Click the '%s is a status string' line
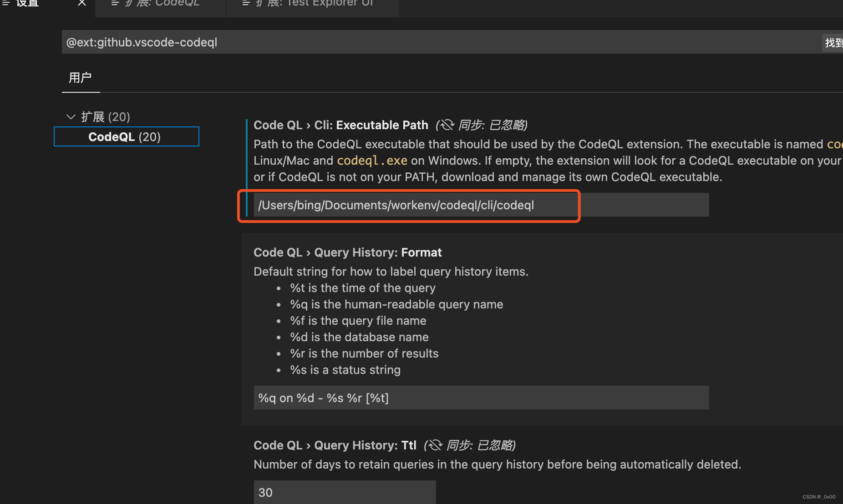 (x=345, y=370)
